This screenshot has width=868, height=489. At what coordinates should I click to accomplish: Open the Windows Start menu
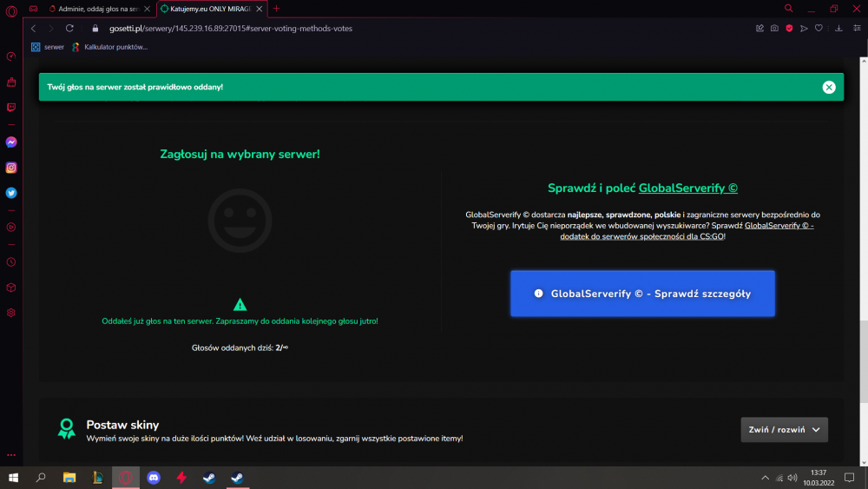13,478
